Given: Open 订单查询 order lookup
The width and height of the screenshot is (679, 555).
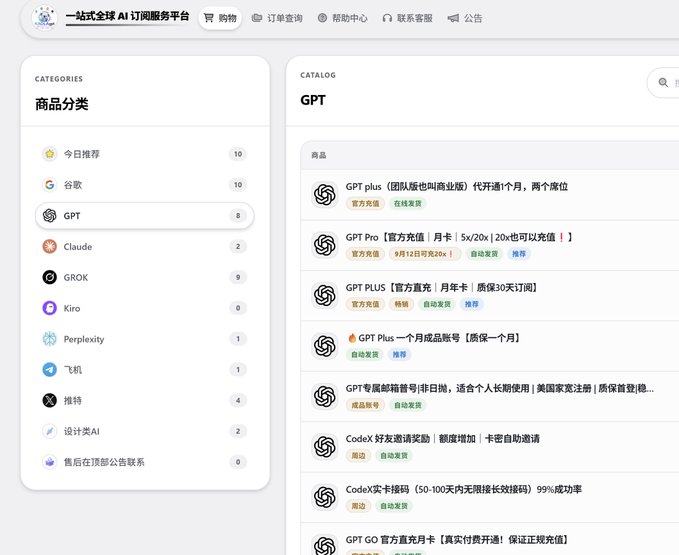Looking at the screenshot, I should pos(277,18).
